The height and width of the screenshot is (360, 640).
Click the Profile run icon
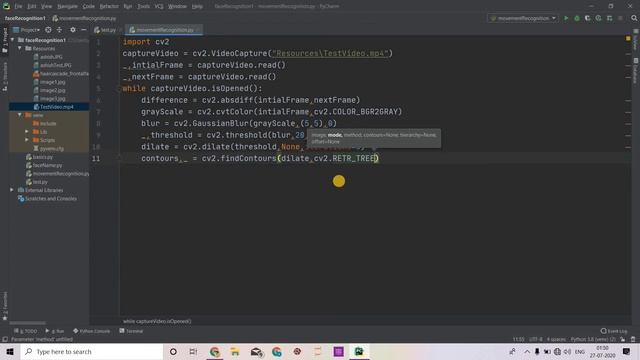(x=598, y=18)
